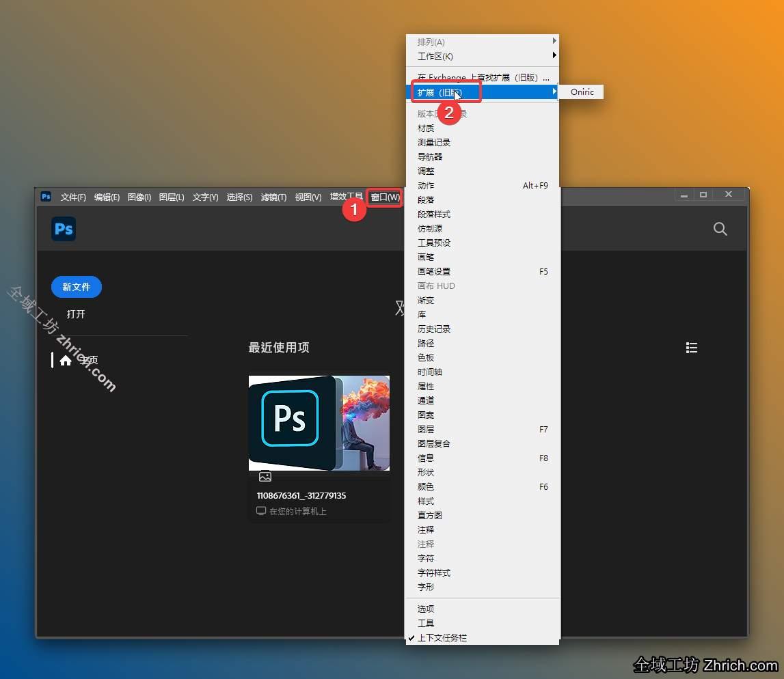Open the 时间轴 panel

coord(483,372)
